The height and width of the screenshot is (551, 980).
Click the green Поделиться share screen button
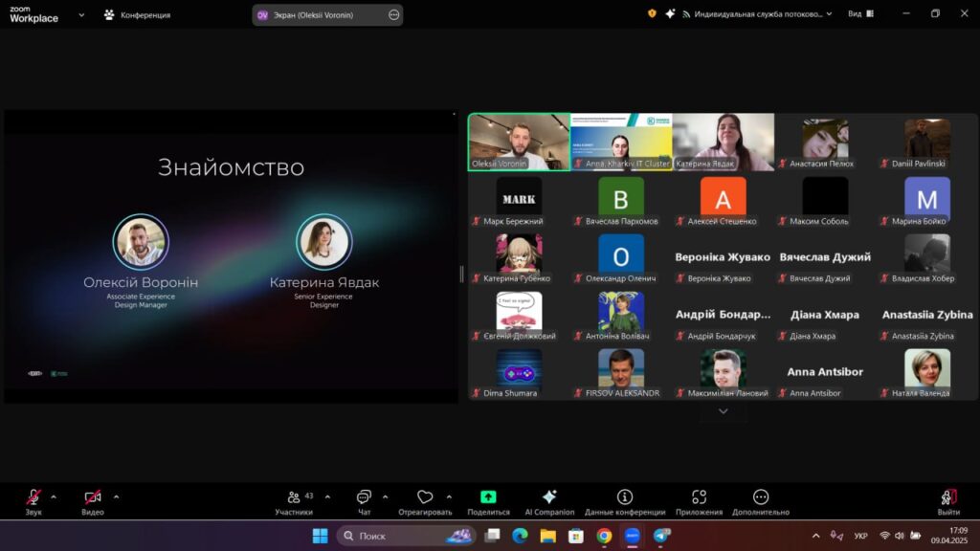[x=488, y=502]
